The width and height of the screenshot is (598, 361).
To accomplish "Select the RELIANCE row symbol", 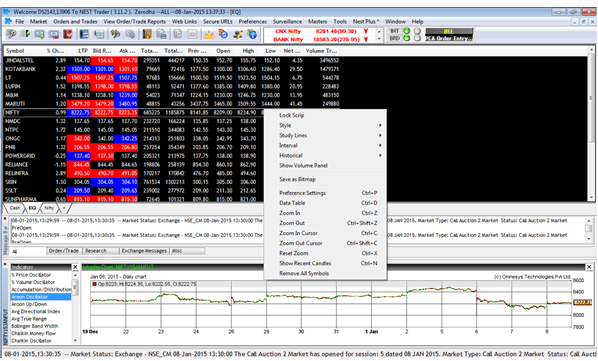I will (x=17, y=165).
